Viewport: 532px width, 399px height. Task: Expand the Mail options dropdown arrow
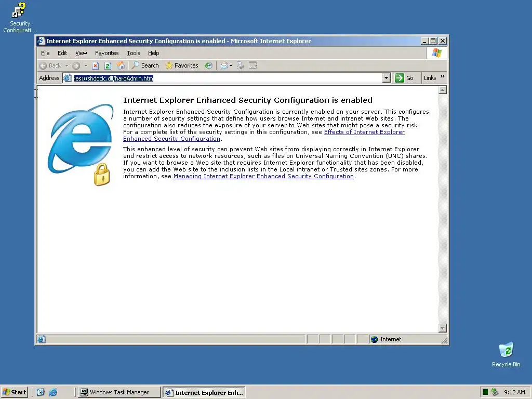(231, 65)
